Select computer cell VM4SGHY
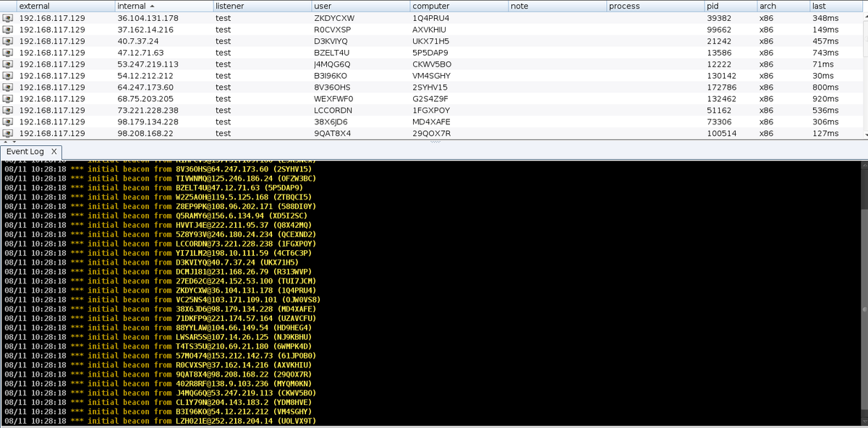Image resolution: width=868 pixels, height=428 pixels. coord(431,76)
